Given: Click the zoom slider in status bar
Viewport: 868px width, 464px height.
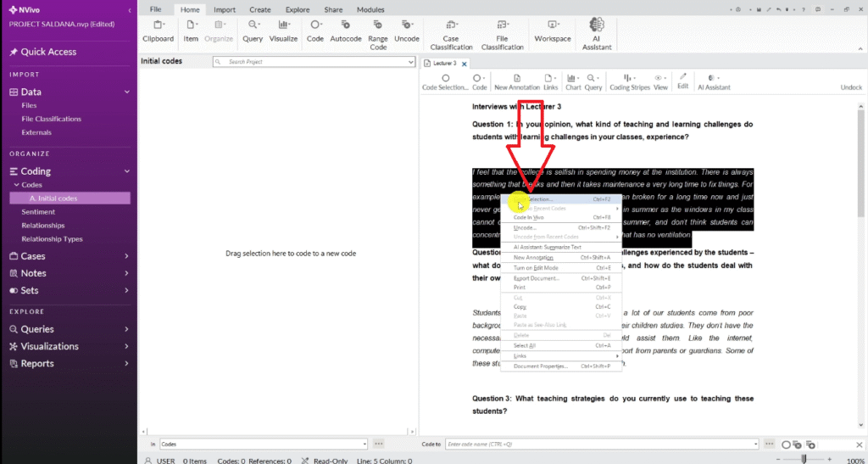Looking at the screenshot, I should point(804,459).
